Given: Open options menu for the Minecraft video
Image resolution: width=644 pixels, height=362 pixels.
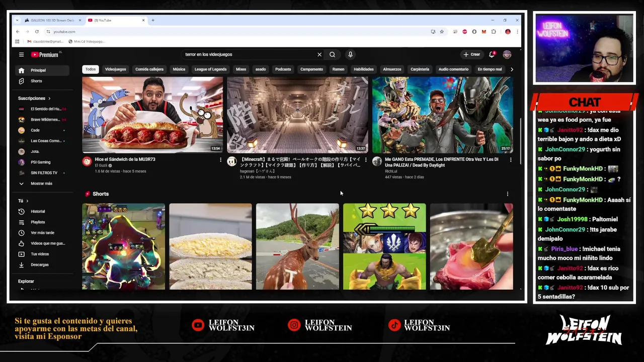Looking at the screenshot, I should [366, 160].
